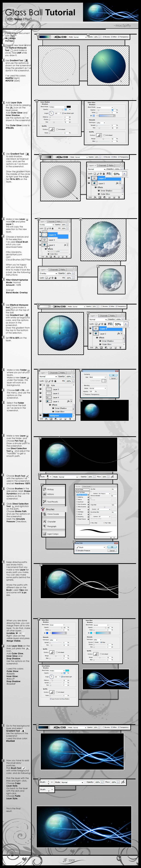Viewport: 141px width, 868px height.
Task: Click trash icon at bottom of Kule layers panel
Action: [x=70, y=419]
